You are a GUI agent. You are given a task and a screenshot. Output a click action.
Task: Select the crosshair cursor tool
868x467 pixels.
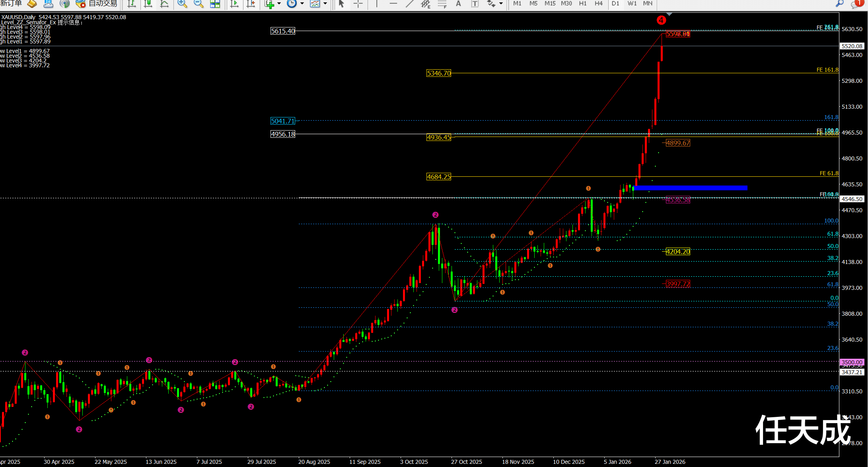pos(358,4)
